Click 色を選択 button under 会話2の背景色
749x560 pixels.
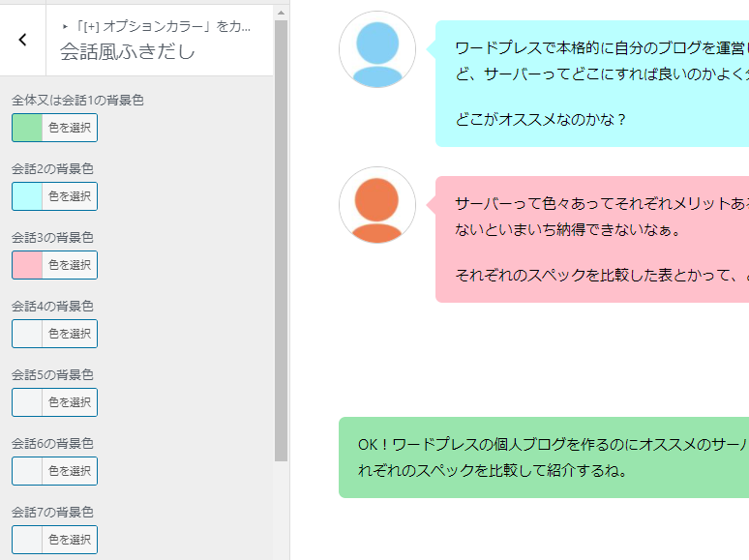70,196
